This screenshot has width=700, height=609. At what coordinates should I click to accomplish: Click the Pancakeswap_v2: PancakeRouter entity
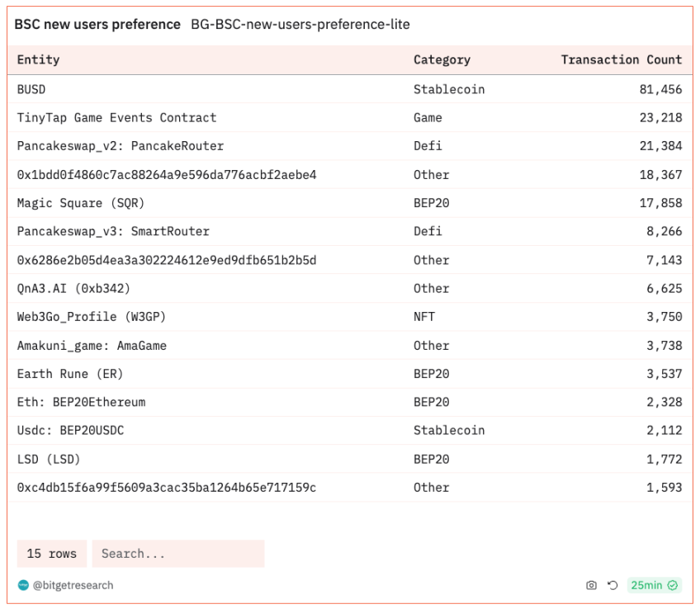pos(121,146)
